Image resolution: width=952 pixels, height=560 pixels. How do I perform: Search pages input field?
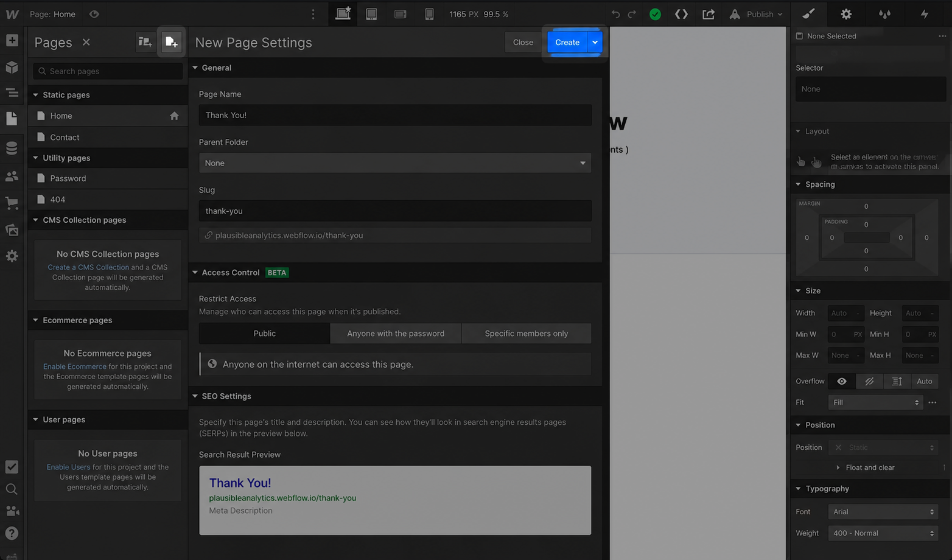click(108, 71)
